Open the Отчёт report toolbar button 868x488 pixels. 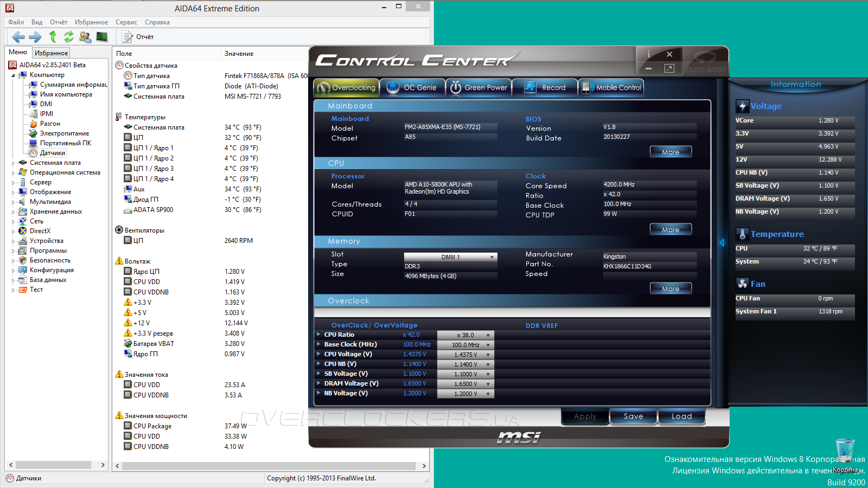click(138, 37)
